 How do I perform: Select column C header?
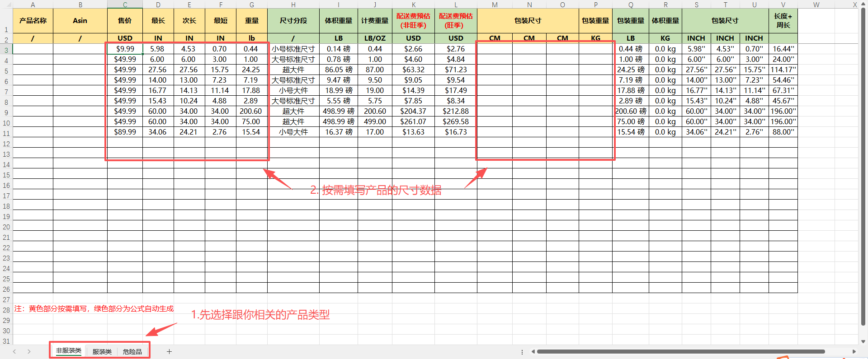[x=125, y=5]
